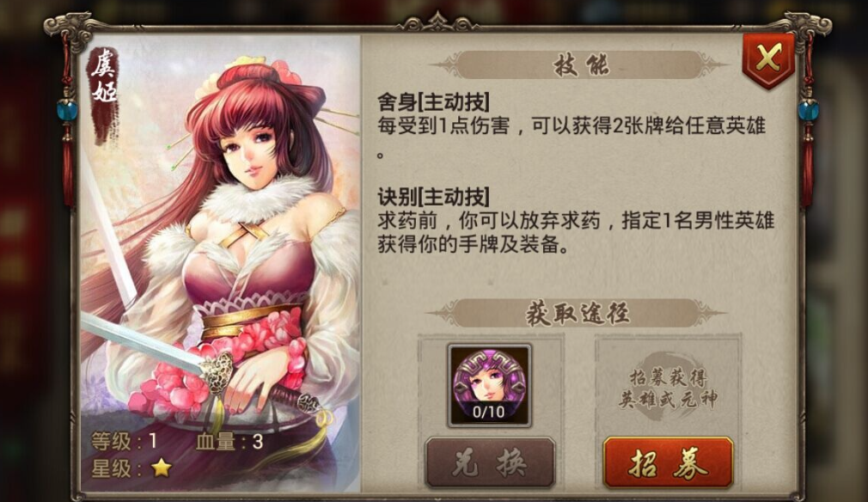Click the 星级 star level label
The width and height of the screenshot is (868, 502).
tap(119, 468)
